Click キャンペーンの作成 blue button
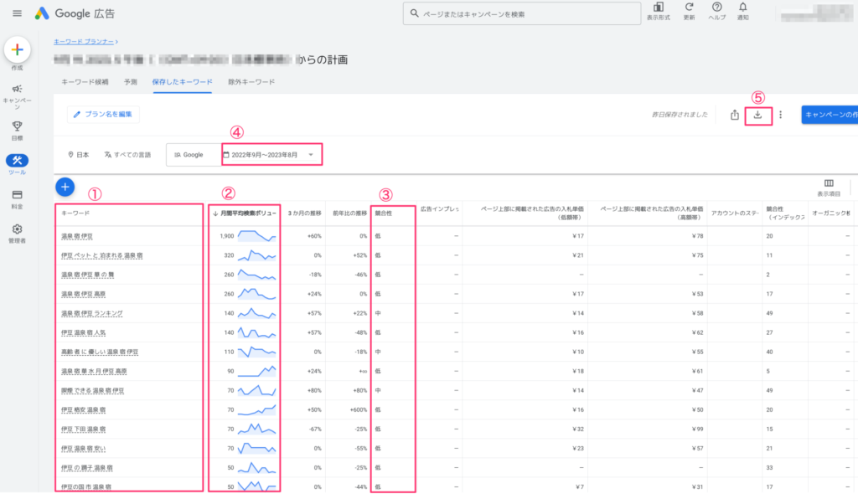This screenshot has height=504, width=858. point(830,115)
